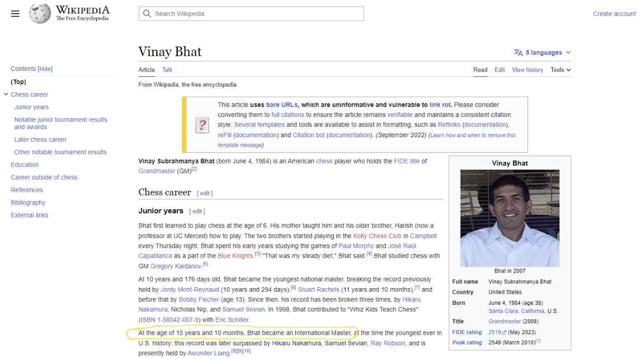Open the 5 languages dropdown
644x359 pixels.
543,53
